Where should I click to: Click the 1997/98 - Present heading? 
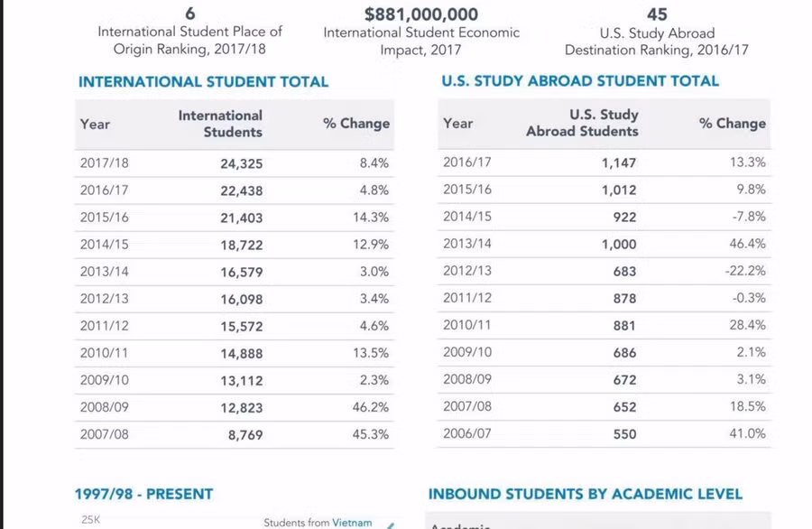pyautogui.click(x=146, y=494)
